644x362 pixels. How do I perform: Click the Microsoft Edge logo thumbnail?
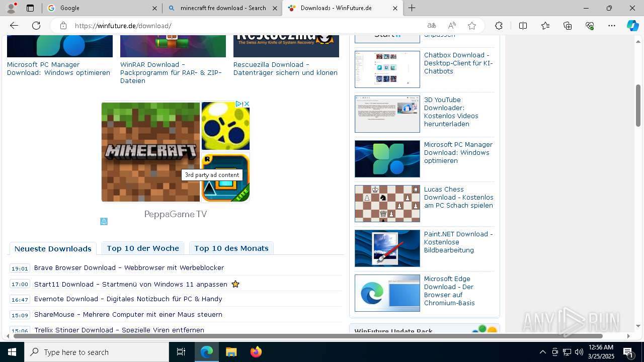point(387,293)
